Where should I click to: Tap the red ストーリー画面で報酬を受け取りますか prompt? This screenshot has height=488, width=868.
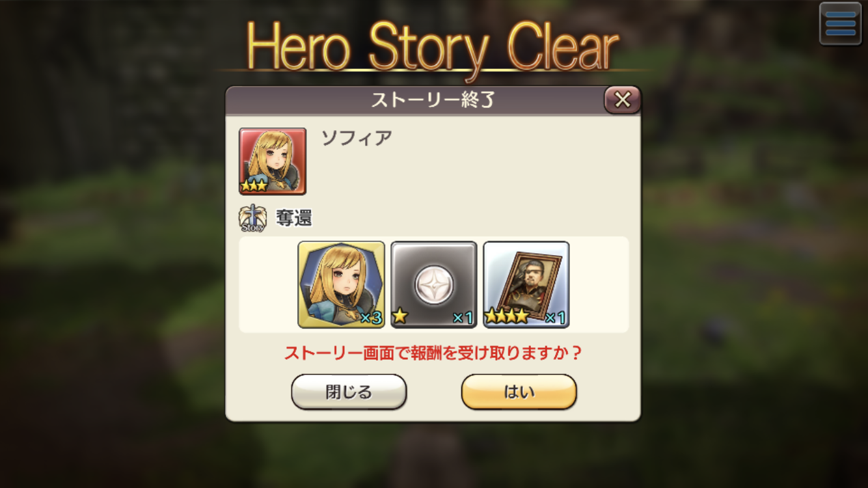[433, 353]
